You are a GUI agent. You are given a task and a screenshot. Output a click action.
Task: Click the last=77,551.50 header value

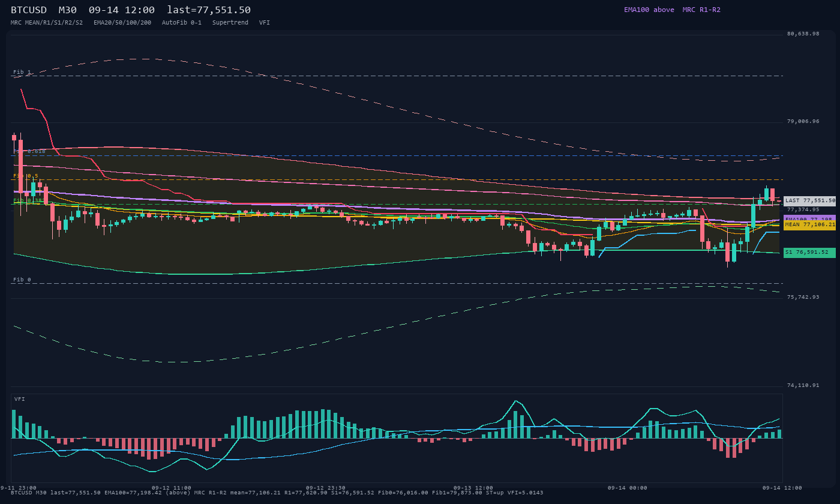click(209, 10)
